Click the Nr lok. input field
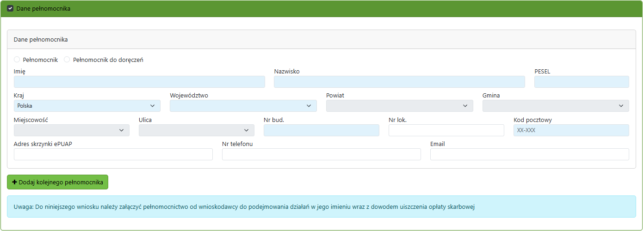The width and height of the screenshot is (644, 231). pos(446,130)
